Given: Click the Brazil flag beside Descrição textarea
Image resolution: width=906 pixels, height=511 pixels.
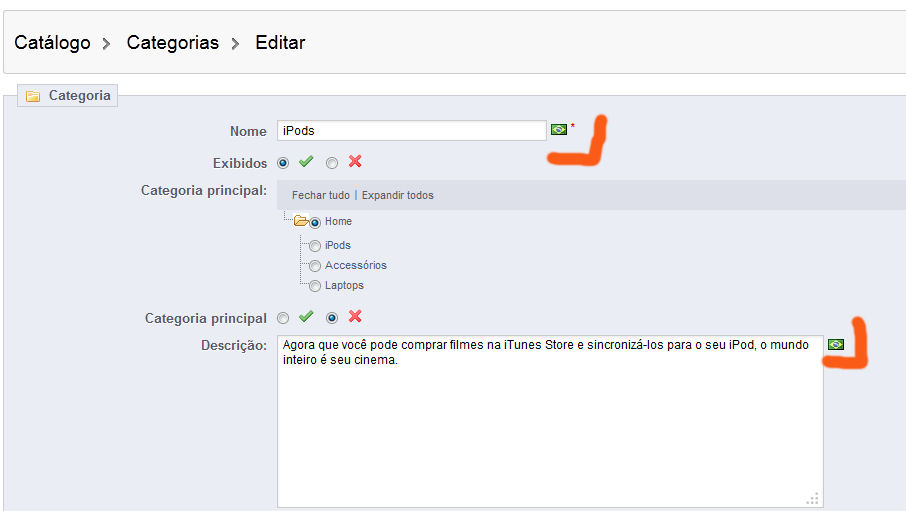Looking at the screenshot, I should click(x=836, y=345).
